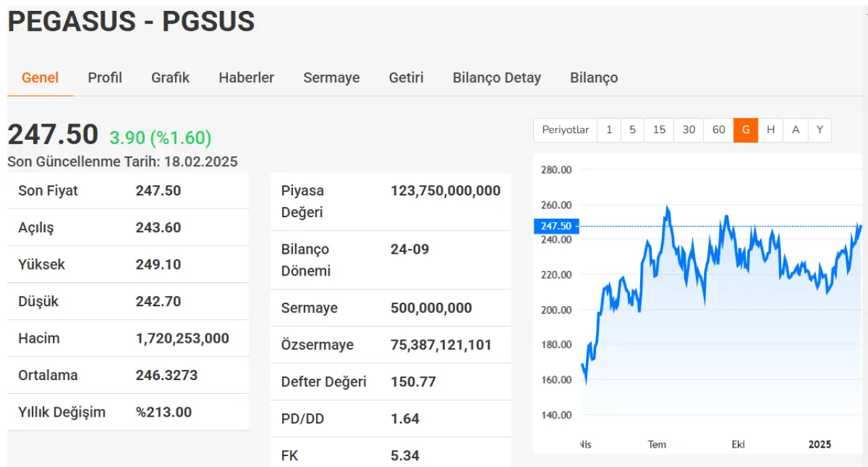Image resolution: width=868 pixels, height=467 pixels.
Task: Choose the 30 minute period
Action: tap(689, 130)
